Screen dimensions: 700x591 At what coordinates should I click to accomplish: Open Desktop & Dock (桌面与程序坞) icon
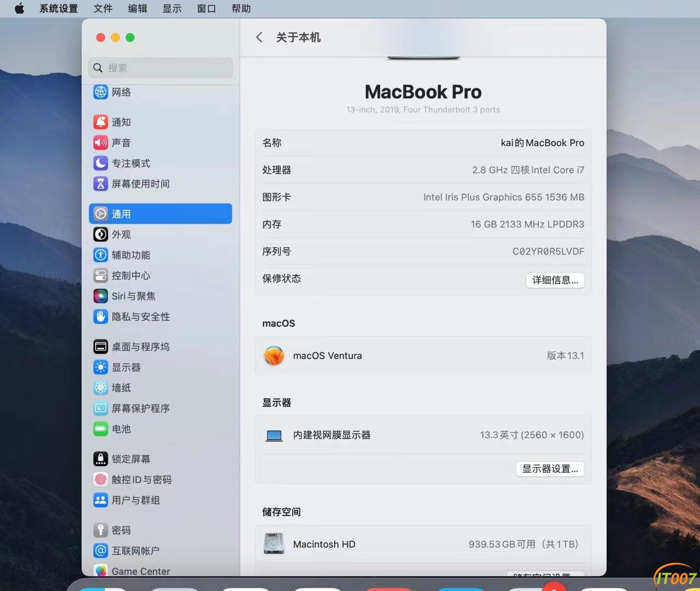[x=101, y=346]
